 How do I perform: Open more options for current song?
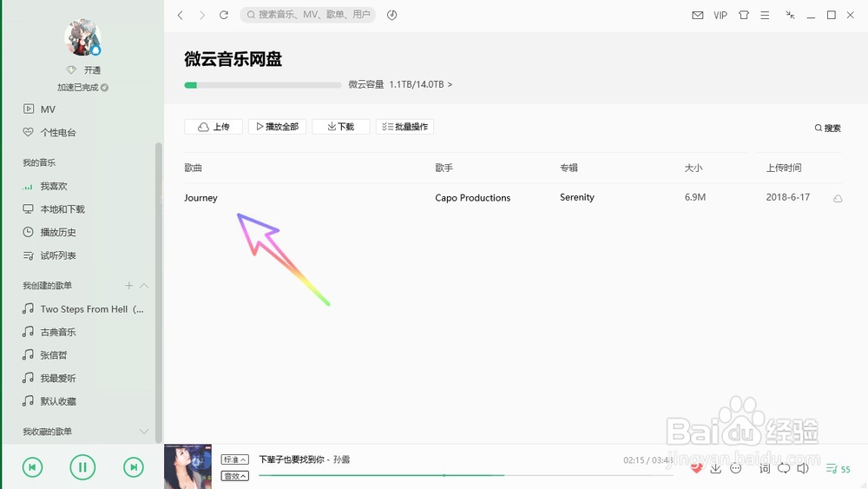point(736,468)
